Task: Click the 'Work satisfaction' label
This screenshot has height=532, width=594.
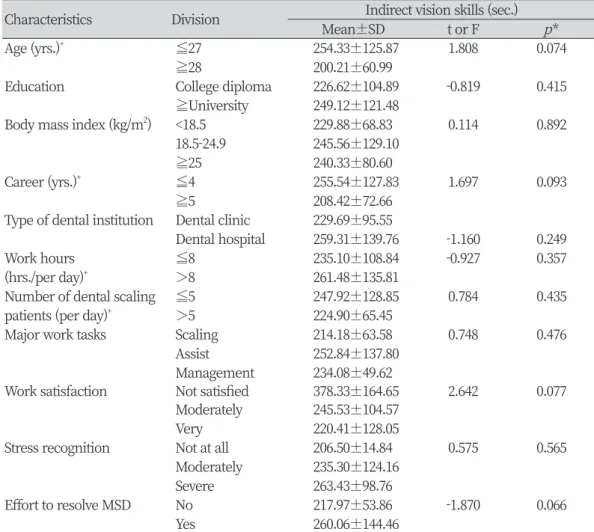Action: (56, 391)
